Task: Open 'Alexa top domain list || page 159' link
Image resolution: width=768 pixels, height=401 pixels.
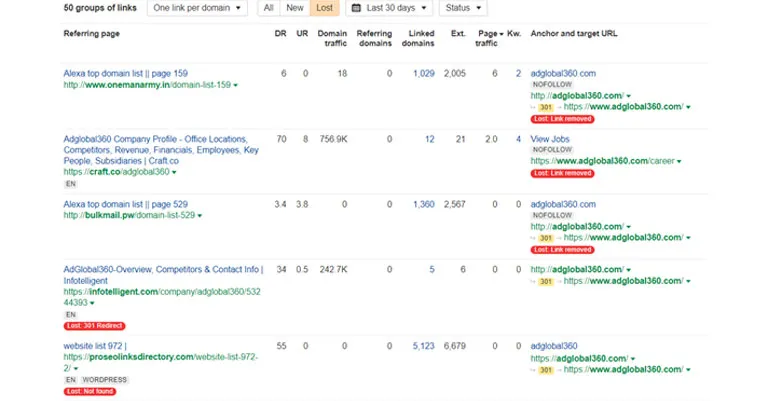Action: tap(125, 73)
